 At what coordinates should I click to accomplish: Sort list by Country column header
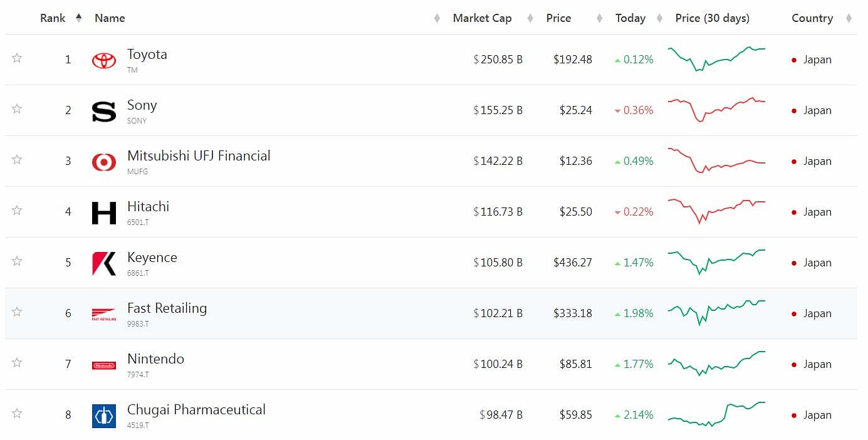812,18
